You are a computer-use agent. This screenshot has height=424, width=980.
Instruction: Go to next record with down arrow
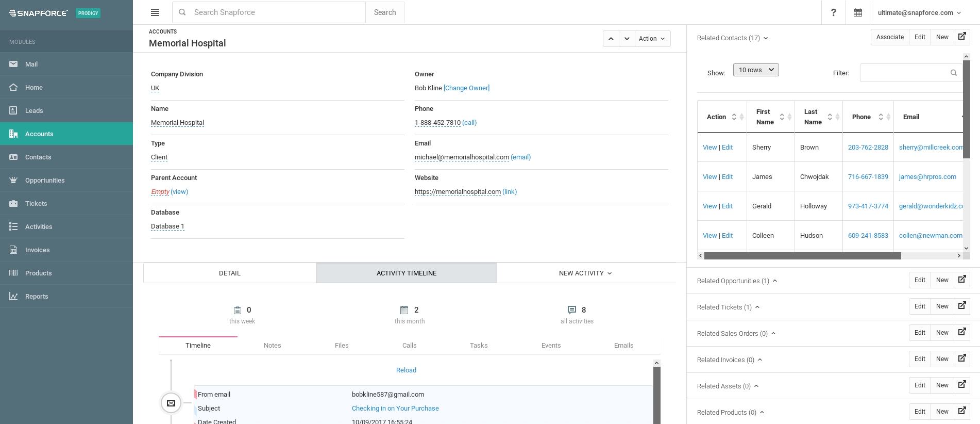(x=627, y=39)
